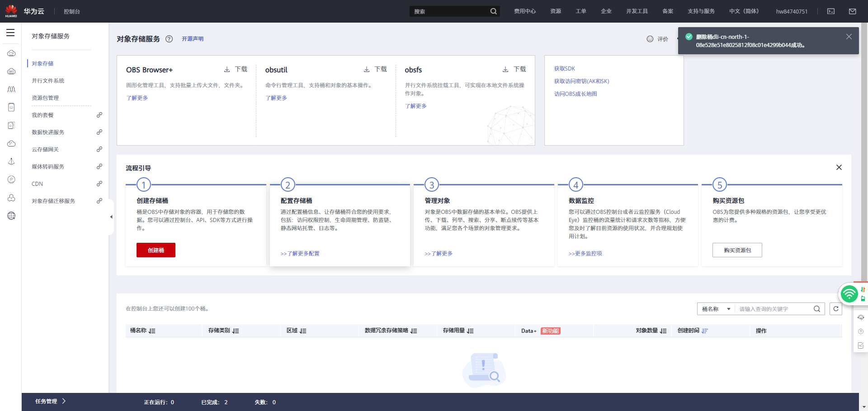
Task: Open 数据快递服务 in the sidebar
Action: [x=48, y=132]
